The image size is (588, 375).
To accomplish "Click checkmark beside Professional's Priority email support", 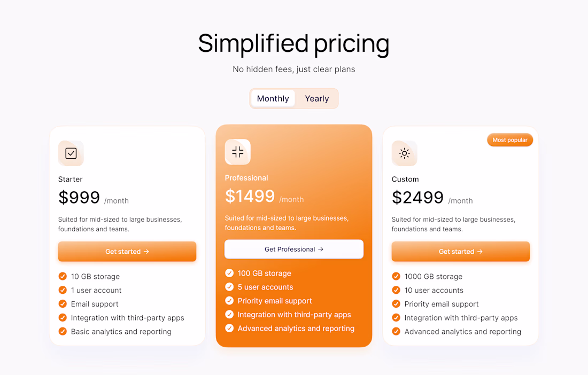I will (x=229, y=301).
